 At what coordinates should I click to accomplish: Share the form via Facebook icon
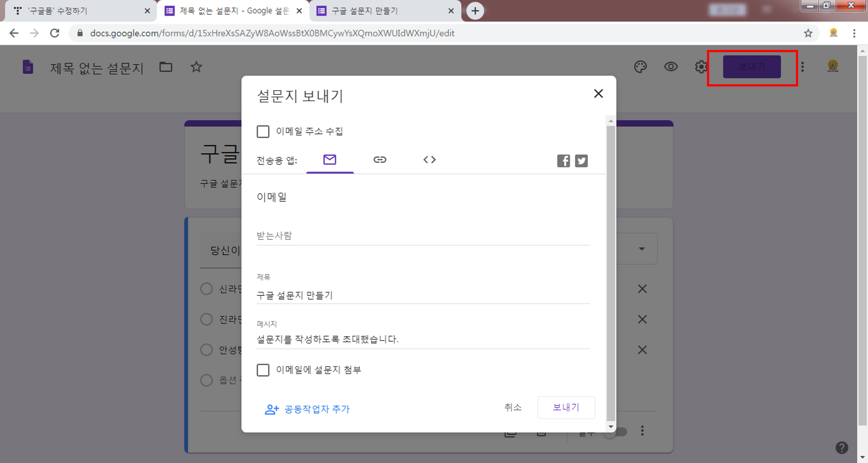(563, 161)
